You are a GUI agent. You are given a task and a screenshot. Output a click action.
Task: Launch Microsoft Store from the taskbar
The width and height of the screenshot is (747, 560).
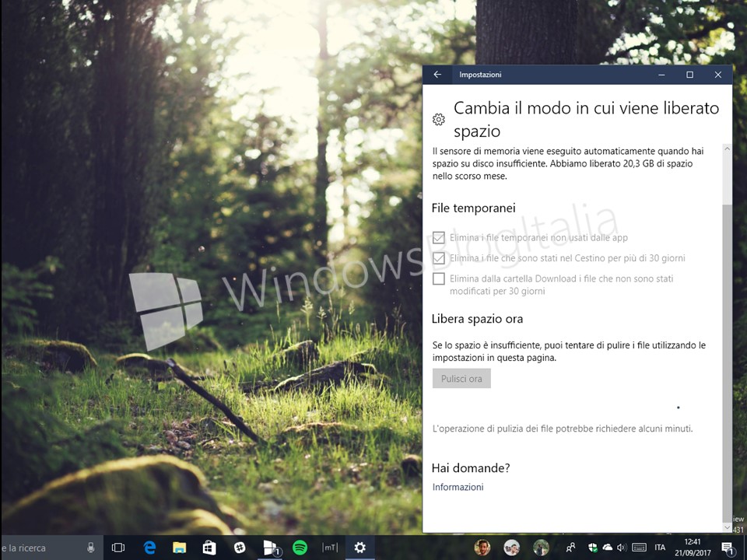point(209,548)
